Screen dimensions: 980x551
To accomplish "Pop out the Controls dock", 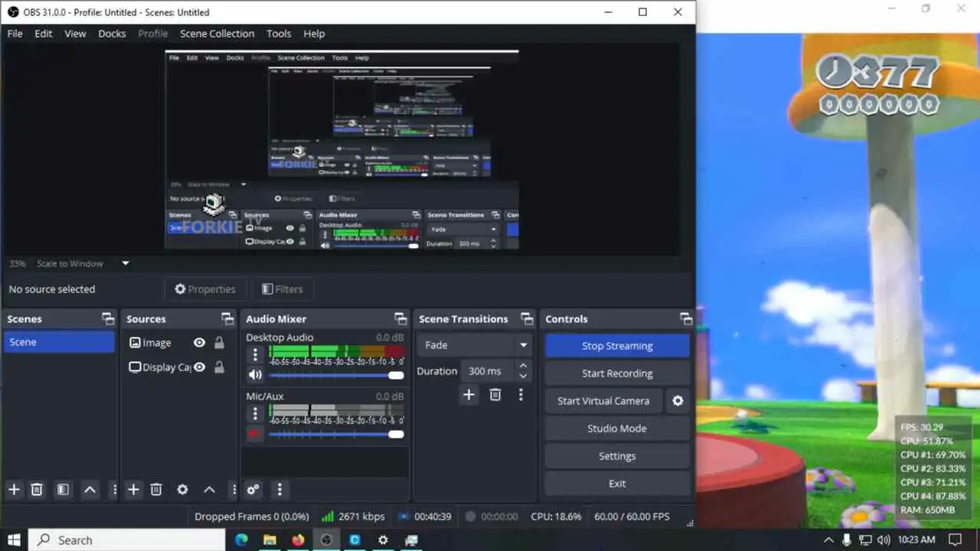I will click(686, 319).
